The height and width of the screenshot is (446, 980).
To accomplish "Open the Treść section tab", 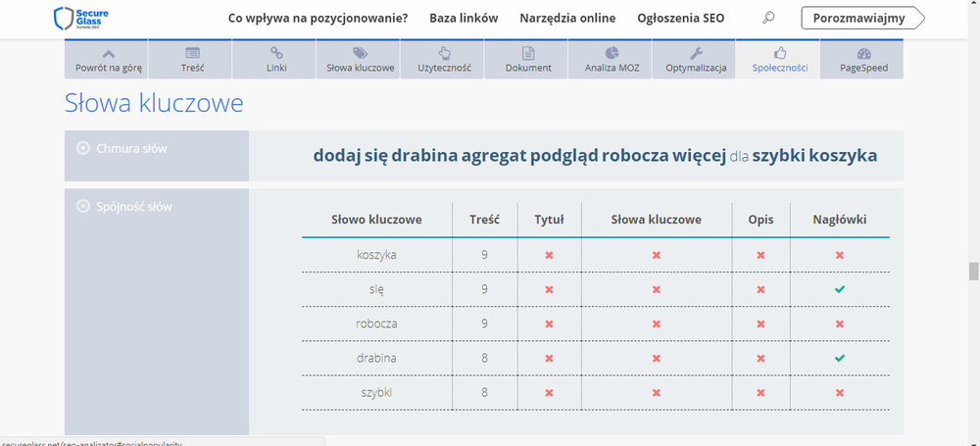I will pyautogui.click(x=192, y=60).
